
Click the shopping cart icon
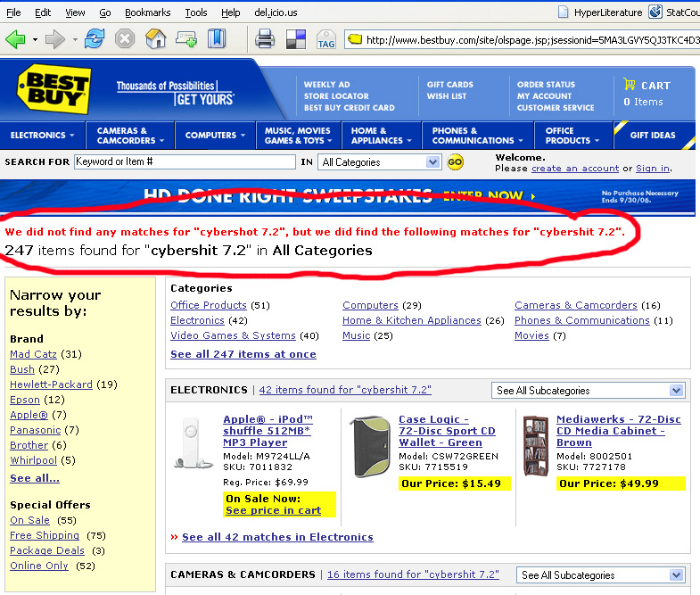[630, 84]
